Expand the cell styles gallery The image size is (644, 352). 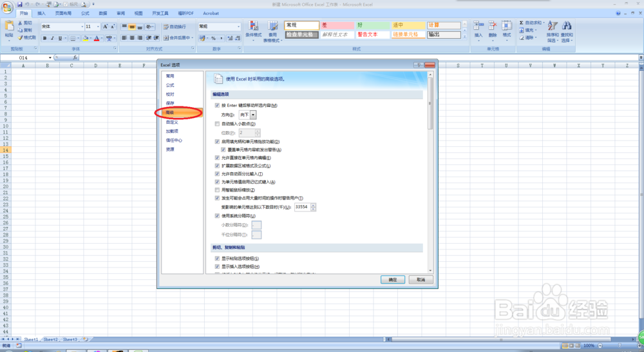(465, 37)
